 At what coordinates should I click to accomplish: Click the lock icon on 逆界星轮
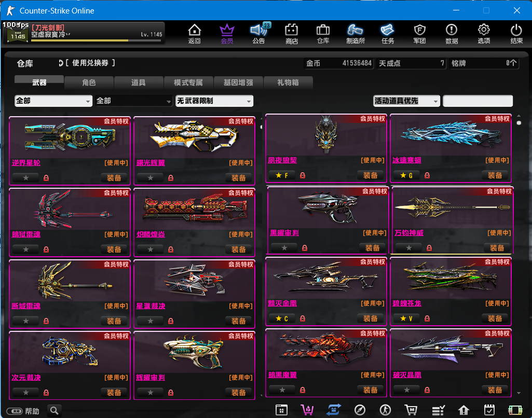[x=46, y=178]
